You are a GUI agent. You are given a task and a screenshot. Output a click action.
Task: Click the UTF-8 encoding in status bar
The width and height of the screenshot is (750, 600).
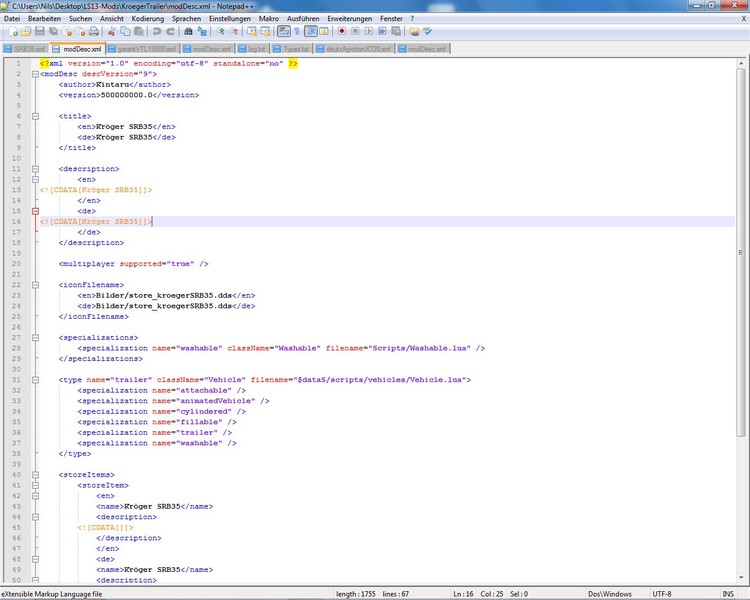pos(662,594)
